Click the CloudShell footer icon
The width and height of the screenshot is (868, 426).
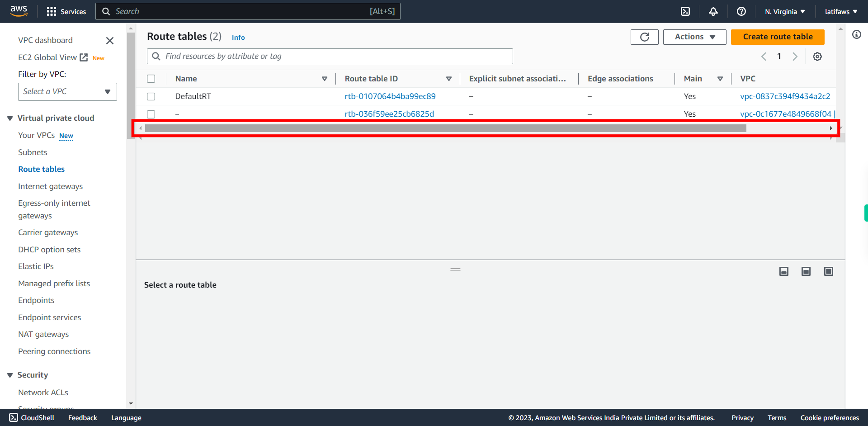[14, 417]
